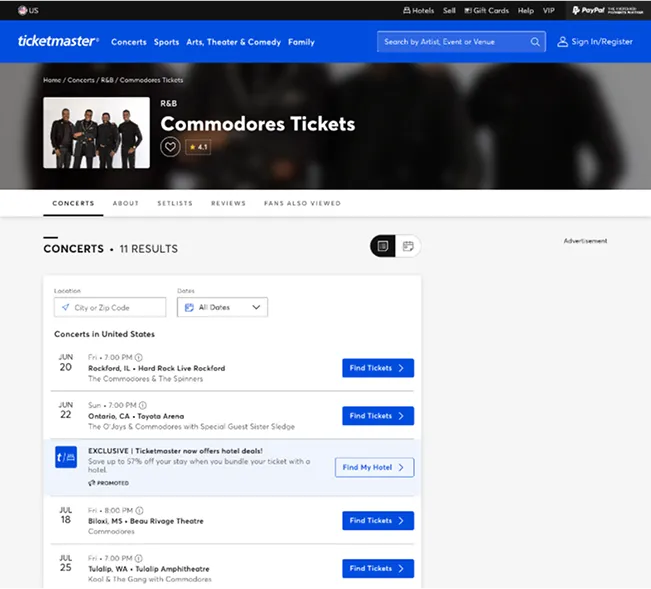Favorite Commodores with the heart icon
The width and height of the screenshot is (651, 589).
170,147
